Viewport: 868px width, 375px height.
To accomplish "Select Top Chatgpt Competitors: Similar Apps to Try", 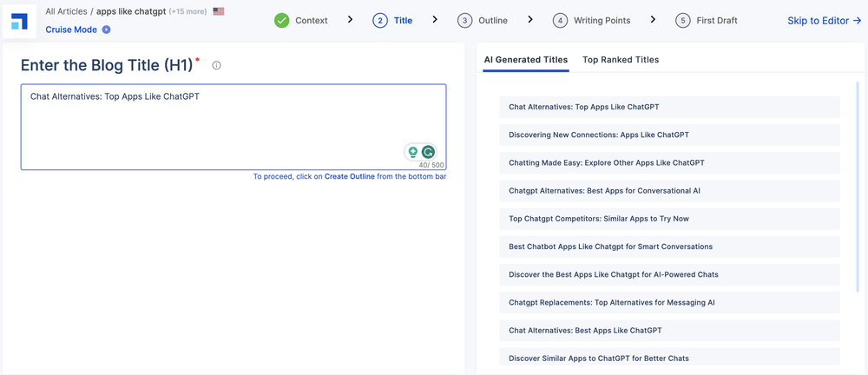I will point(669,219).
